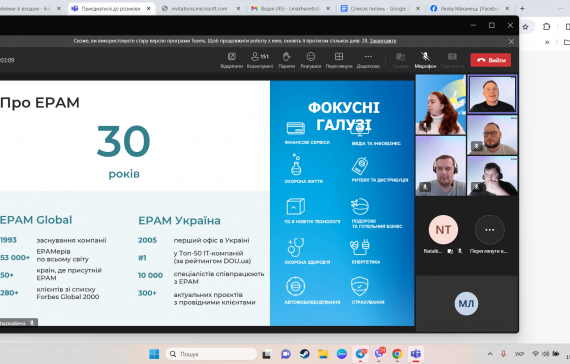Open a new browser tab with plus

pos(522,8)
